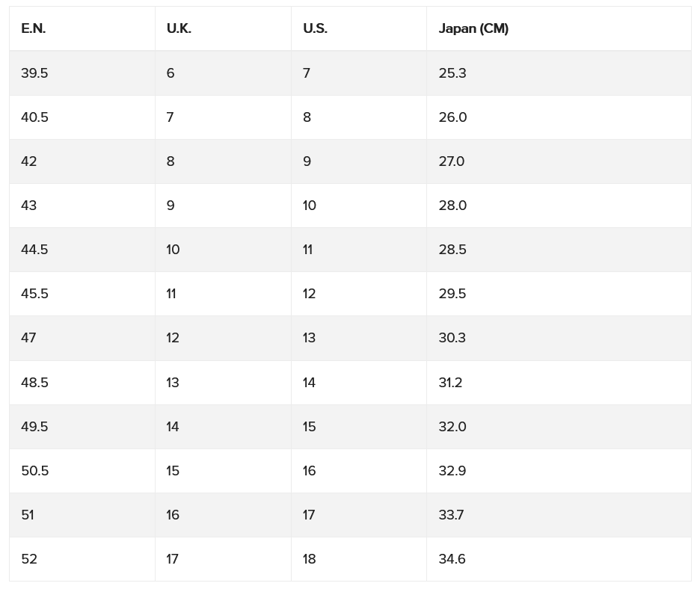Click the U.K. column header
Screen dimensions: 700x589
pyautogui.click(x=223, y=28)
